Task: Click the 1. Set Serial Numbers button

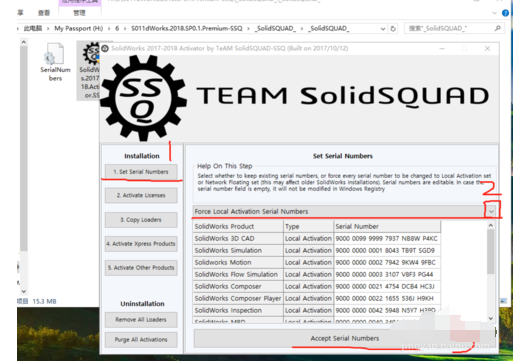Action: point(141,172)
